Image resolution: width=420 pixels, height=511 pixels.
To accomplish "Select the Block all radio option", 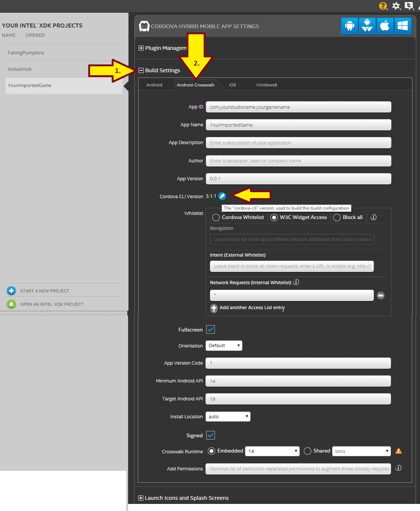I will pos(337,218).
